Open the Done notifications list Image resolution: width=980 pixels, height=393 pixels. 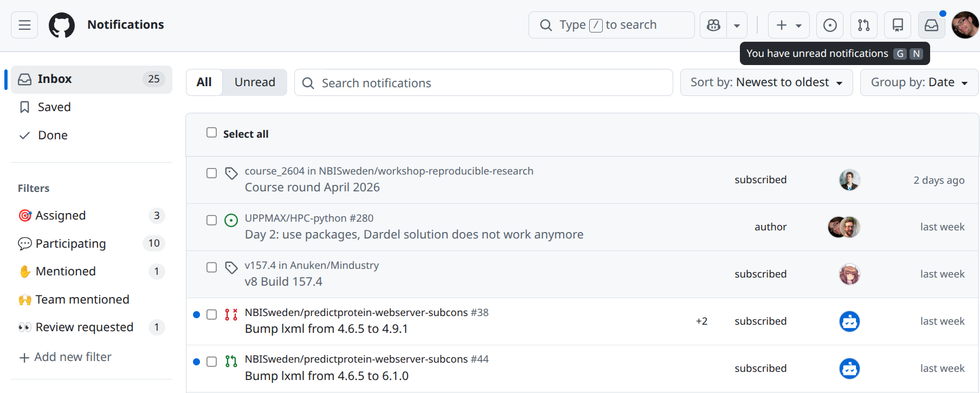point(92,136)
